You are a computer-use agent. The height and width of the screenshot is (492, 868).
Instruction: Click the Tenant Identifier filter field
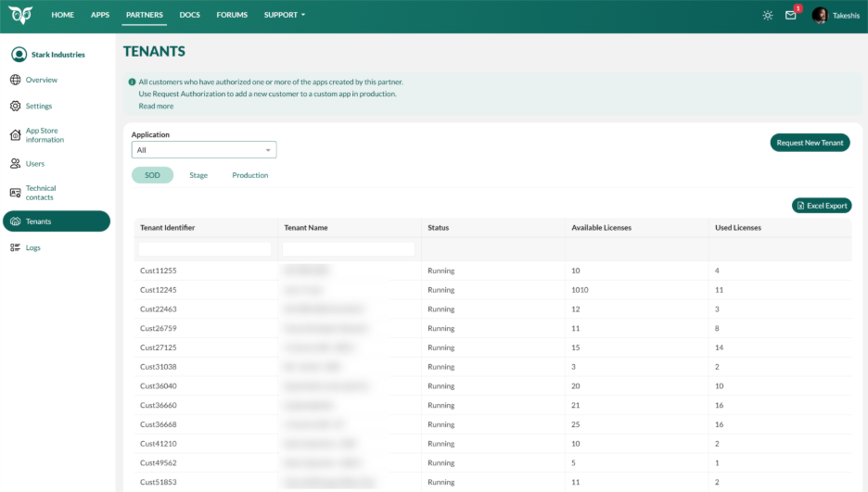[x=205, y=249]
